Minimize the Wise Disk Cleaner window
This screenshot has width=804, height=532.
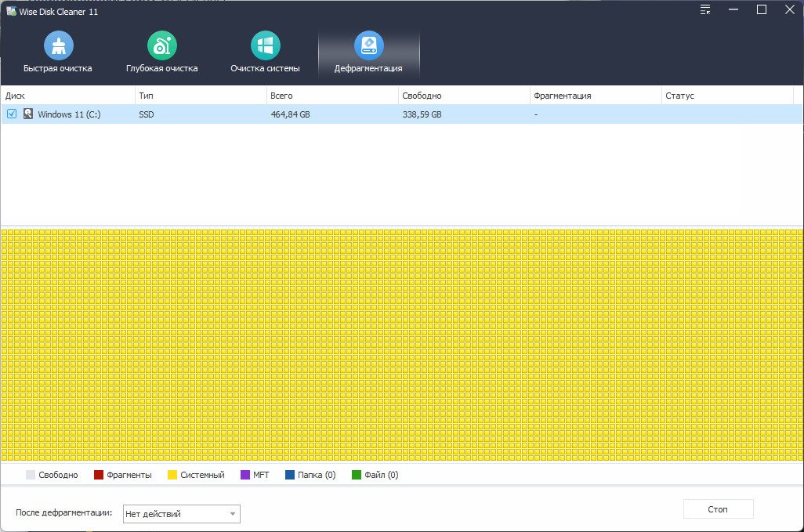tap(733, 9)
